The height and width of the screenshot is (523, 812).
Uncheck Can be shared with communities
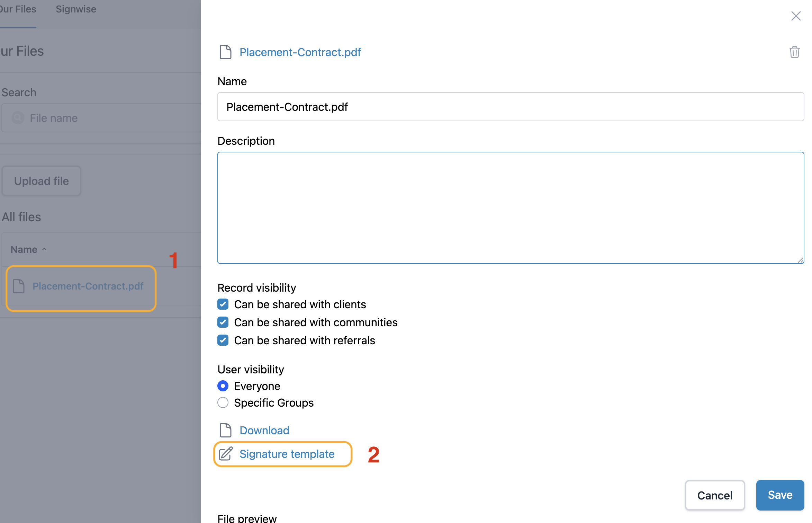click(x=223, y=322)
